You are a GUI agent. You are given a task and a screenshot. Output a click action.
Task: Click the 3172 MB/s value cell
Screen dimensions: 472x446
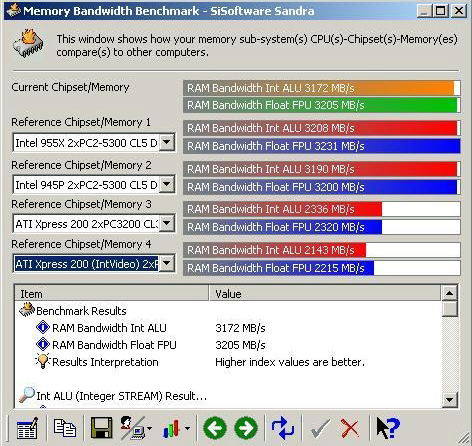[x=240, y=328]
